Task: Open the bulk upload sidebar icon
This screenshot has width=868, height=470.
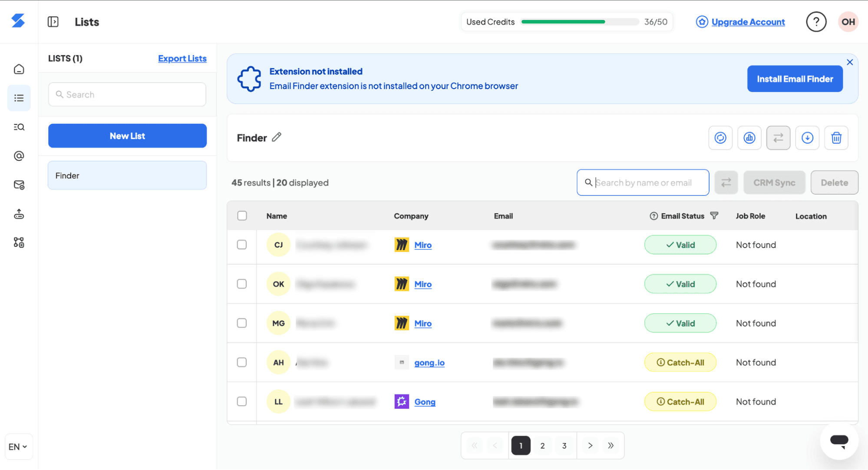Action: (x=19, y=214)
